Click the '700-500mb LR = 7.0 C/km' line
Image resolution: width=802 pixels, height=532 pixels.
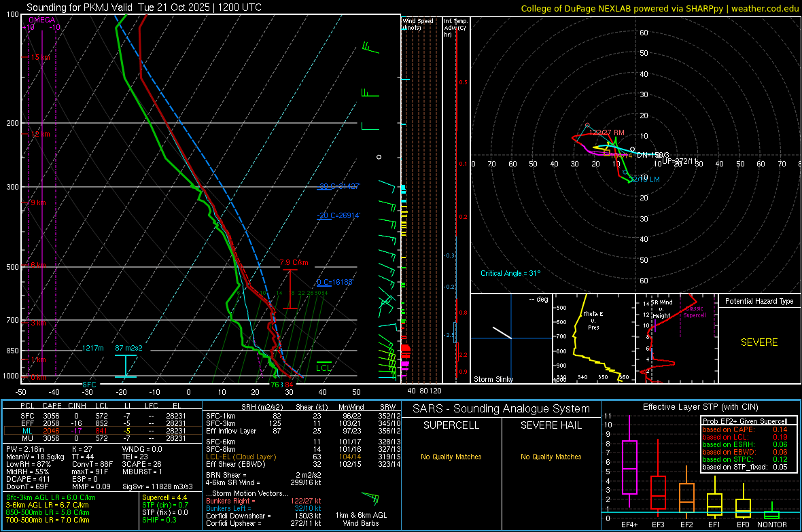[48, 520]
